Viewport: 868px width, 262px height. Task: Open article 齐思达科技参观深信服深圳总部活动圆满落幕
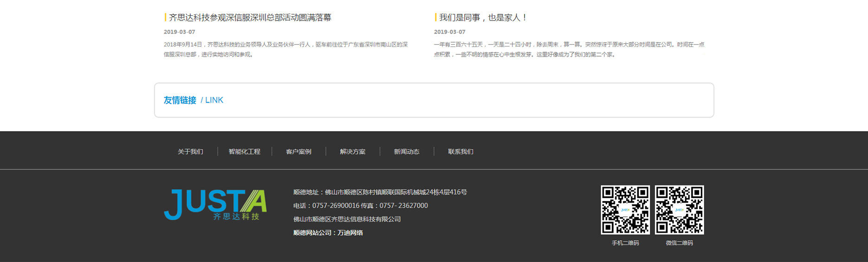click(250, 18)
